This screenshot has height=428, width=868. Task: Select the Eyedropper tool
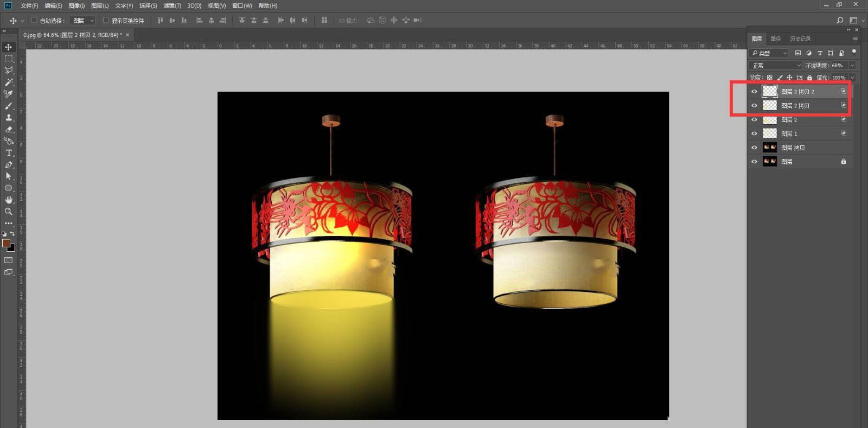[9, 94]
